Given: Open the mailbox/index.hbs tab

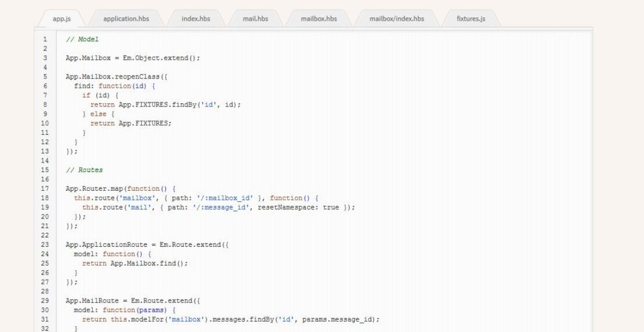Looking at the screenshot, I should point(397,19).
